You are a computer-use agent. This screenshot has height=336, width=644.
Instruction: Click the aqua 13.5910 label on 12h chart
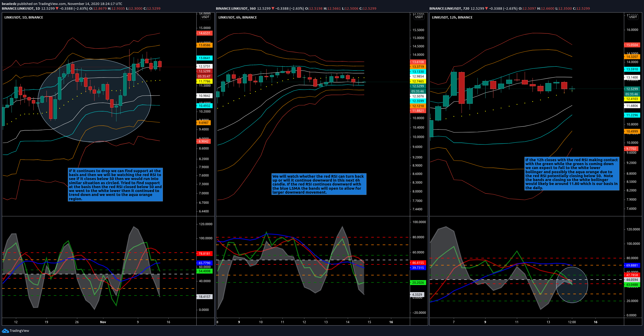click(632, 69)
